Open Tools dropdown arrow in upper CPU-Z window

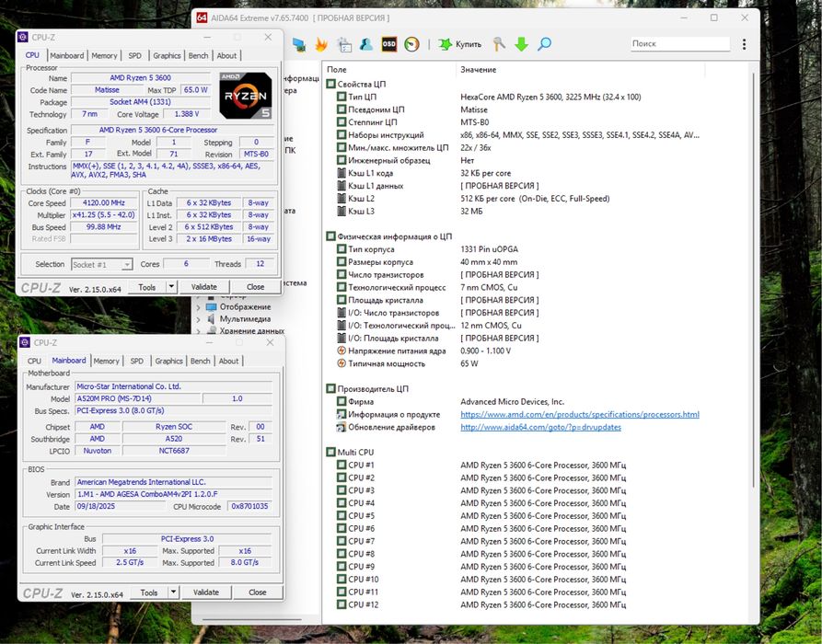pos(171,287)
